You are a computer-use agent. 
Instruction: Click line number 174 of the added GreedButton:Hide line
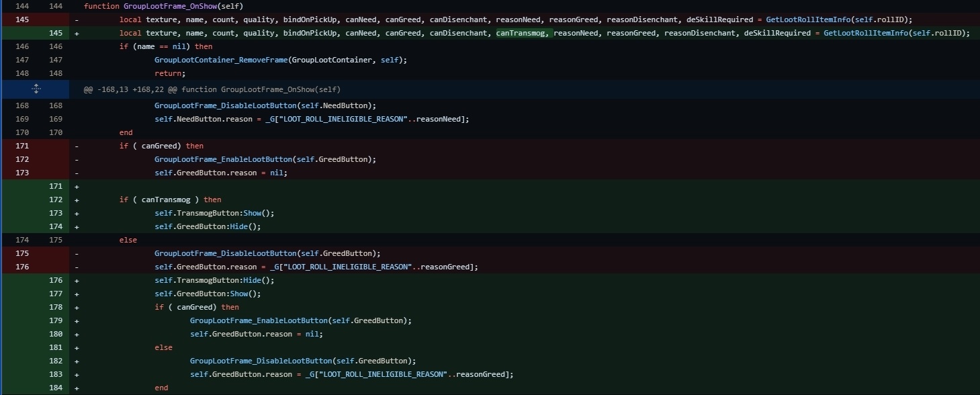click(x=56, y=226)
